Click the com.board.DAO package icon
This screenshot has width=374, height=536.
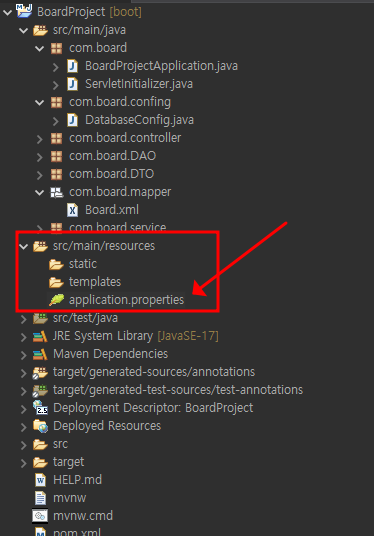[x=56, y=156]
